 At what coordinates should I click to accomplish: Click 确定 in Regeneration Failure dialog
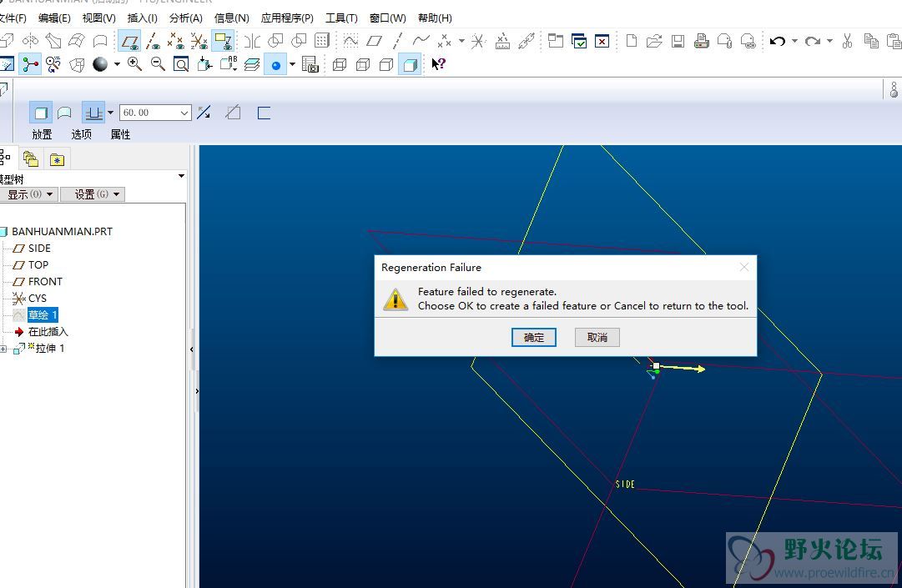pyautogui.click(x=534, y=338)
